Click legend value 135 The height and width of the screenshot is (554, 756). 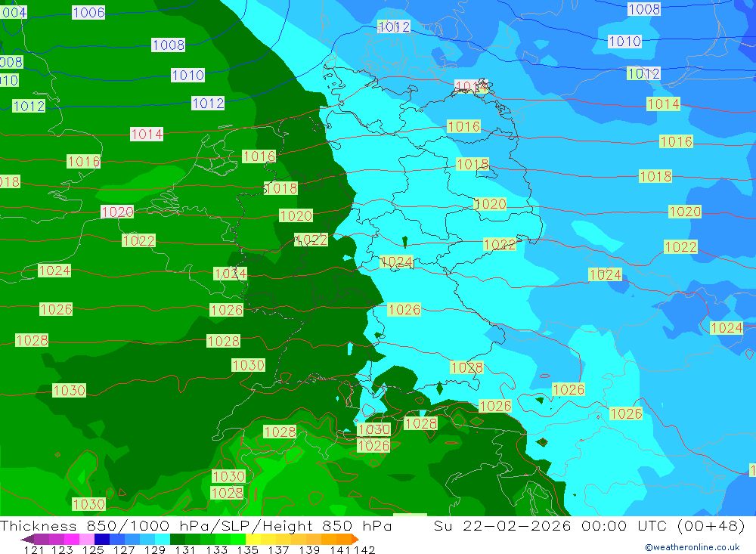point(247,549)
